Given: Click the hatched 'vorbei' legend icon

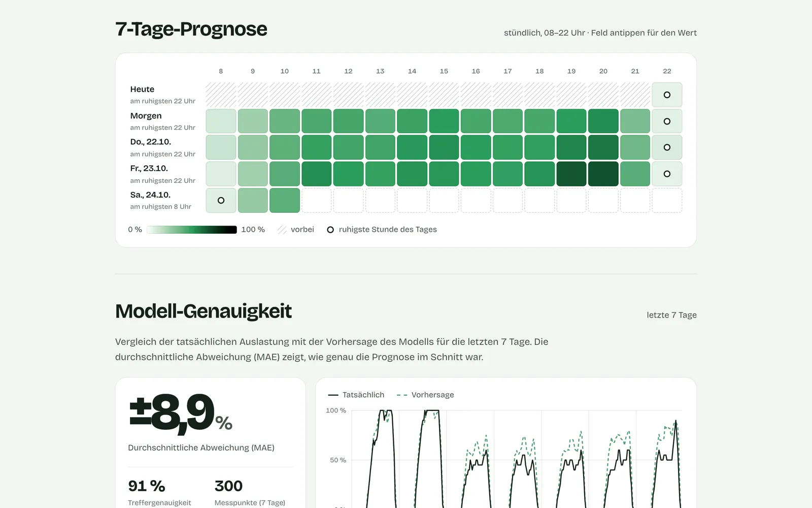Looking at the screenshot, I should click(x=282, y=230).
